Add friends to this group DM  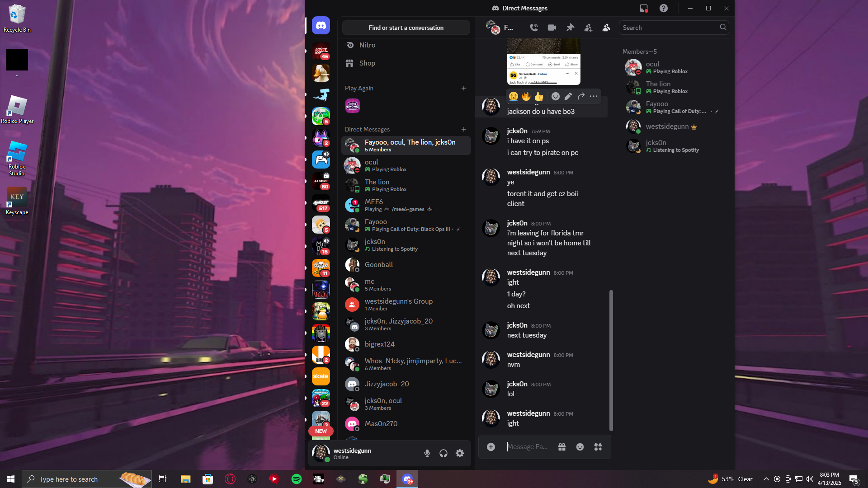588,28
